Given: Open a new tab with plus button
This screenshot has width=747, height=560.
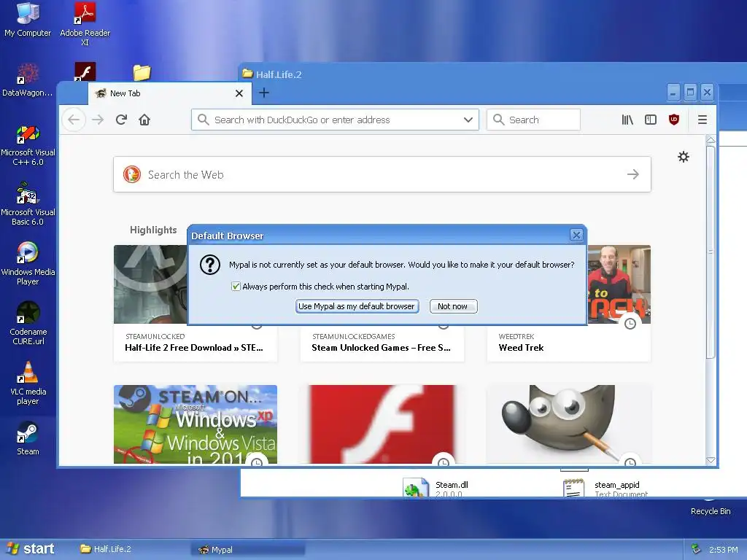Looking at the screenshot, I should pos(264,93).
